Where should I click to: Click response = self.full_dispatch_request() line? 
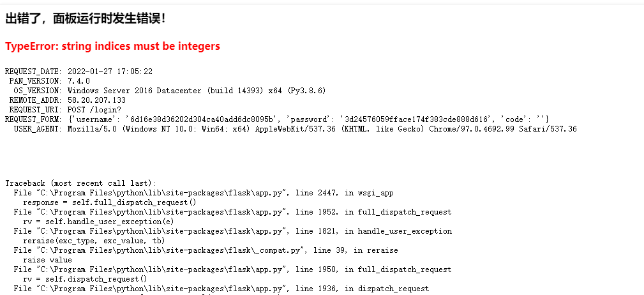click(110, 202)
